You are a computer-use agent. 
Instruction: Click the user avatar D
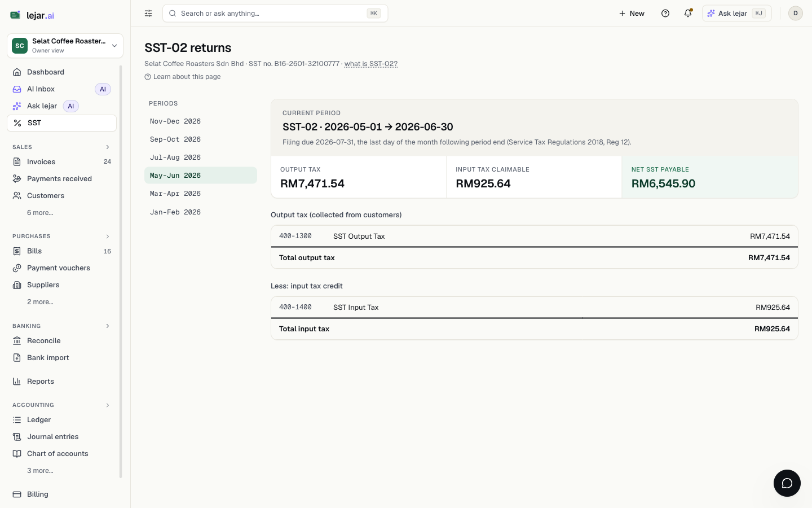[x=796, y=13]
